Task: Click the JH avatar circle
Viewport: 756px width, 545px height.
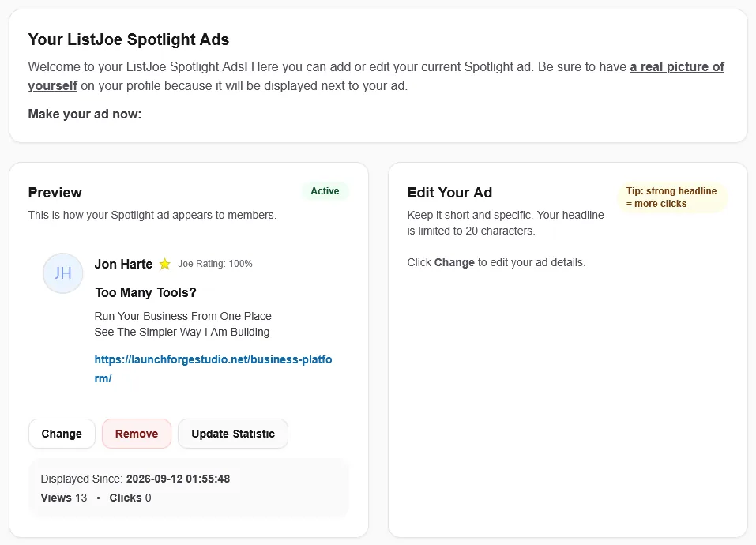Action: (x=62, y=273)
